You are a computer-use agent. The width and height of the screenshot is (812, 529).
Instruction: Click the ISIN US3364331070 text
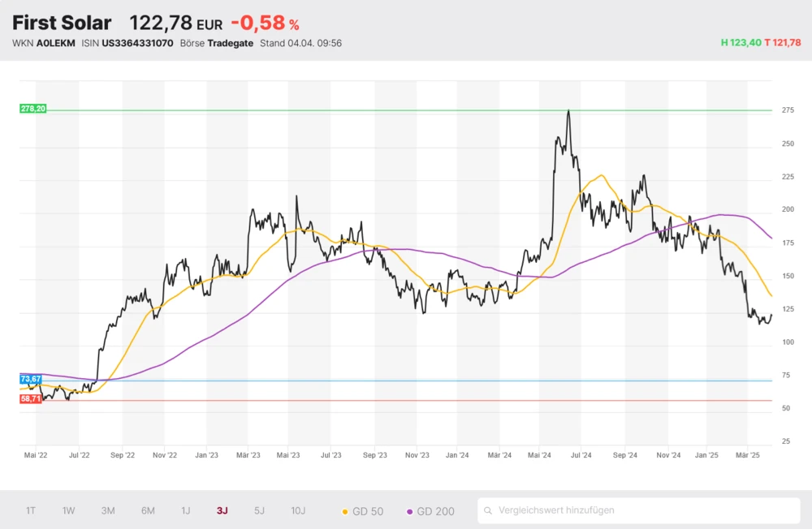click(127, 43)
